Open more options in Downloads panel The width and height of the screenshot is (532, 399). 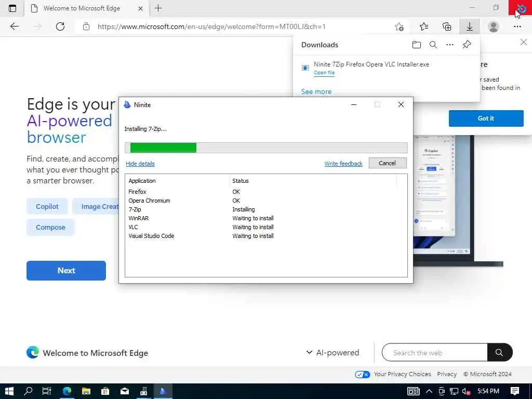click(449, 45)
